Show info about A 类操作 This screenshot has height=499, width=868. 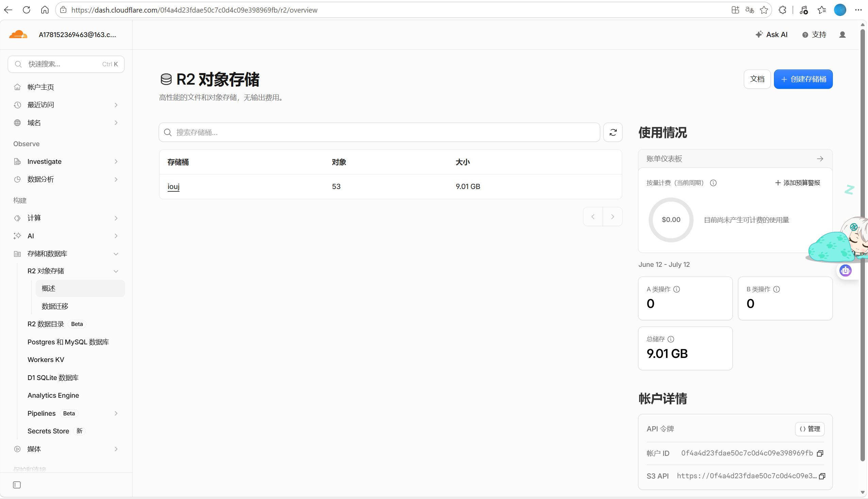pos(677,289)
